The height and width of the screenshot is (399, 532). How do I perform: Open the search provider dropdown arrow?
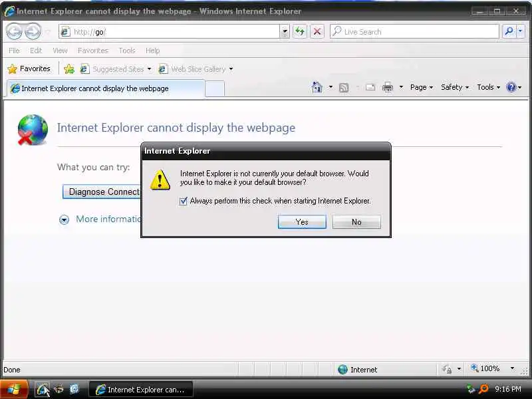(521, 31)
